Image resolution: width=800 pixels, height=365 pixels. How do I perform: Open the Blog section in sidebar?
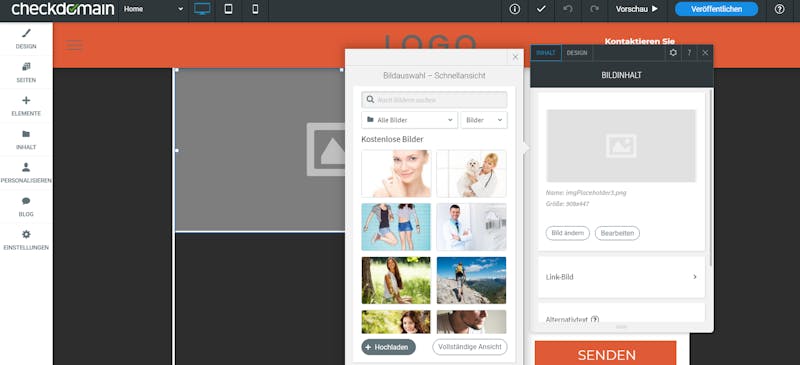pyautogui.click(x=26, y=206)
